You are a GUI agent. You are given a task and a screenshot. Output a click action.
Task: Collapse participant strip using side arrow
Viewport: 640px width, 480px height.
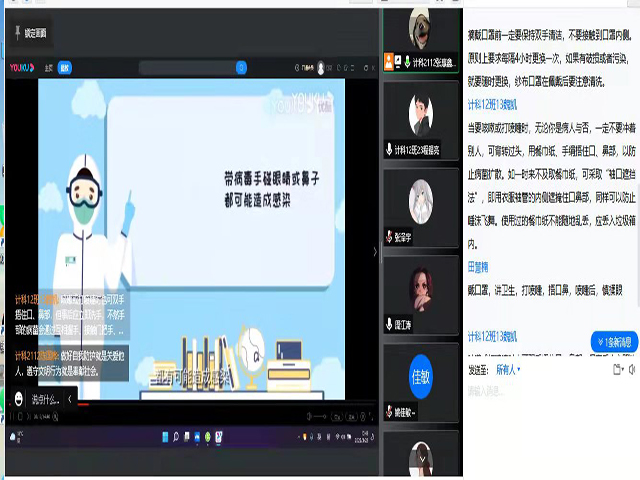tap(375, 252)
